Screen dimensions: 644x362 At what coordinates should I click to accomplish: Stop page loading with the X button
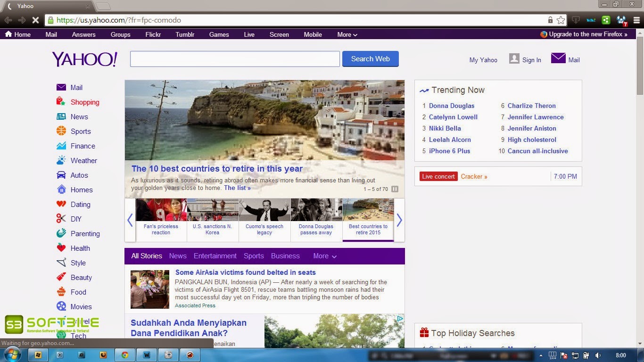pos(35,20)
